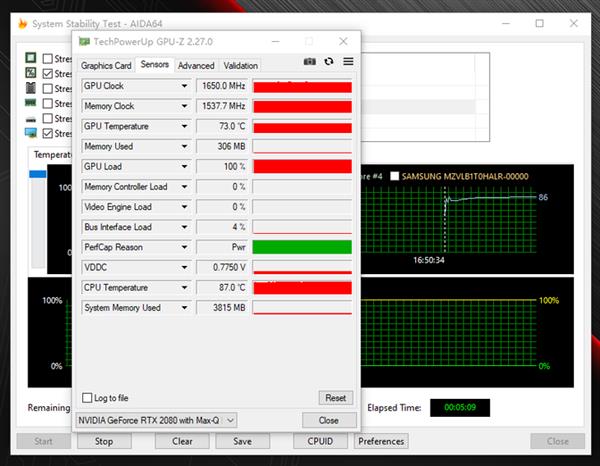Enable the Log to file checkbox

click(x=87, y=398)
